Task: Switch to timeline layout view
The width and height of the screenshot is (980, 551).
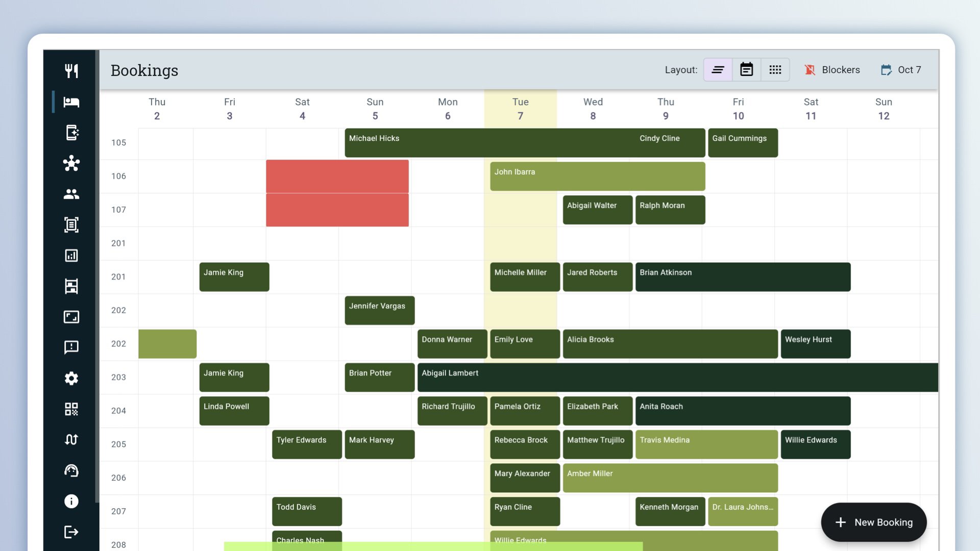Action: pyautogui.click(x=718, y=70)
